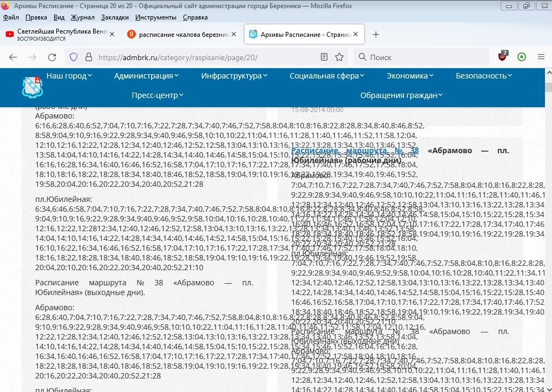Click the Поиск search field

click(422, 57)
